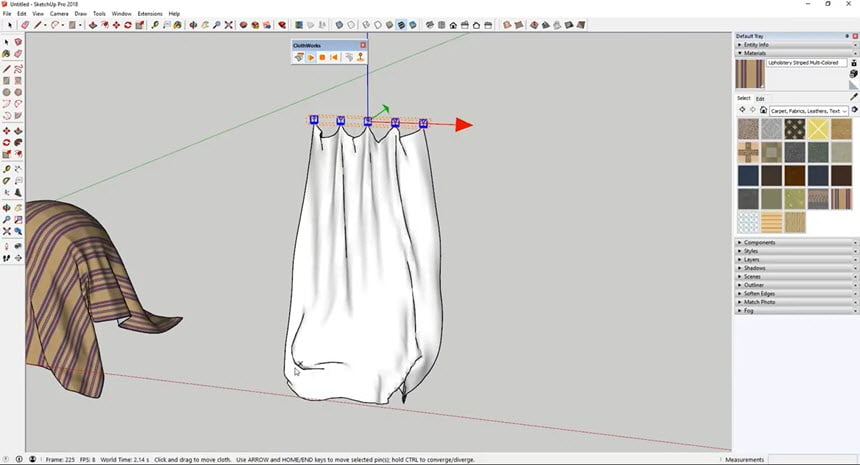Open the Edit menu
This screenshot has width=860, height=465.
(x=22, y=13)
